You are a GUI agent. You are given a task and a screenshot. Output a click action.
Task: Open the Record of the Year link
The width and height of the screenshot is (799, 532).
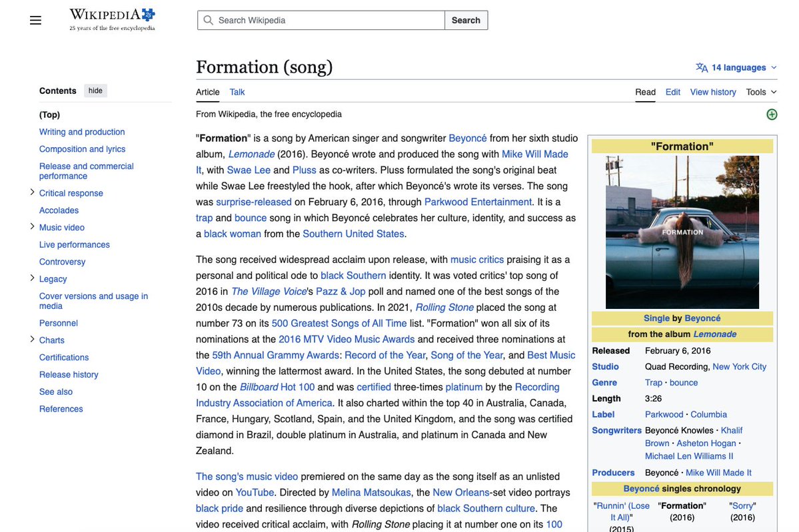pyautogui.click(x=385, y=356)
